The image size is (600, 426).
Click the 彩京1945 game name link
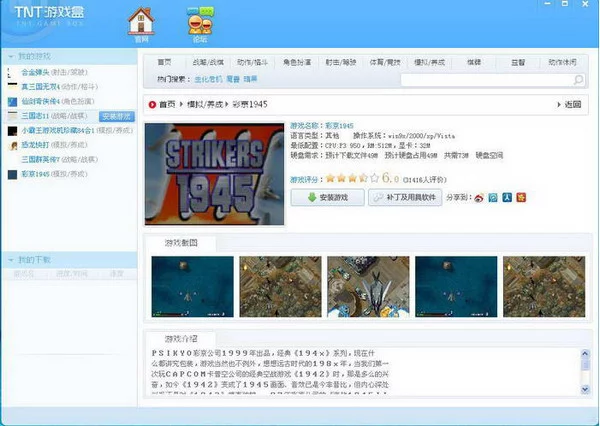[x=339, y=126]
